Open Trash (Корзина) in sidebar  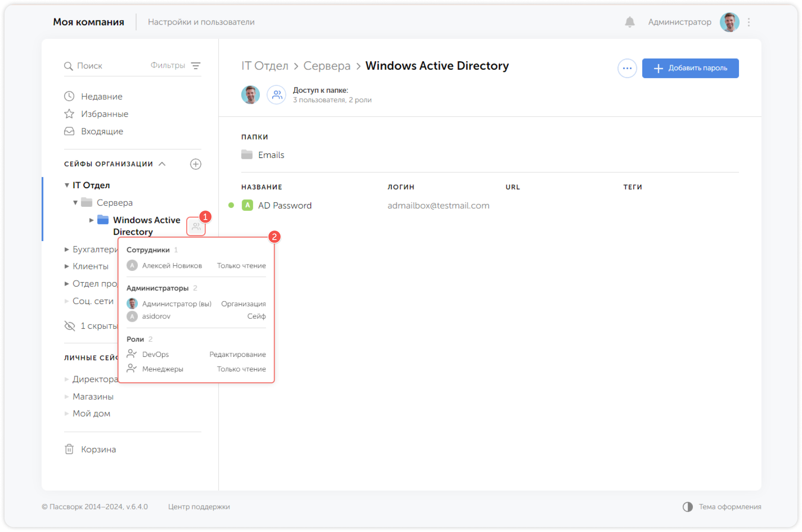[x=98, y=449]
